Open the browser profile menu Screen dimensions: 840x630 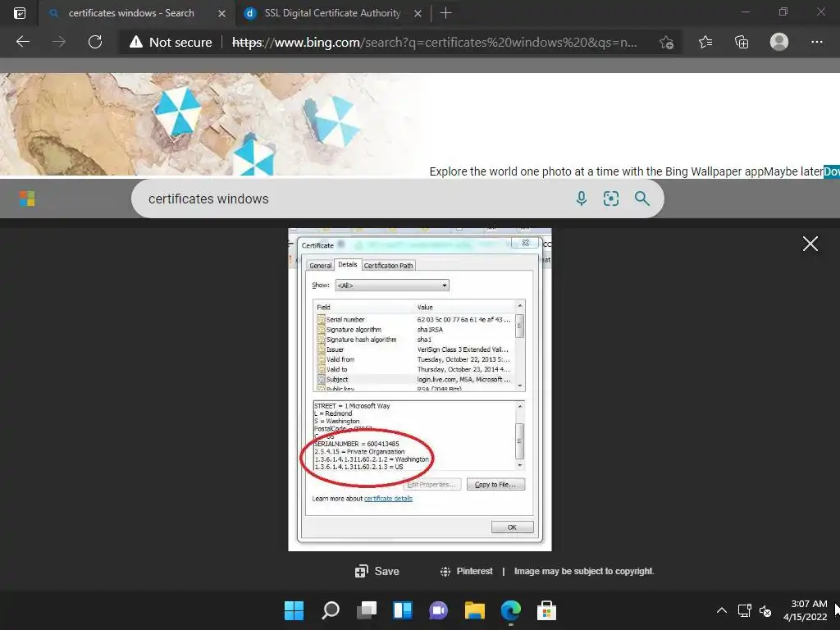pos(779,42)
